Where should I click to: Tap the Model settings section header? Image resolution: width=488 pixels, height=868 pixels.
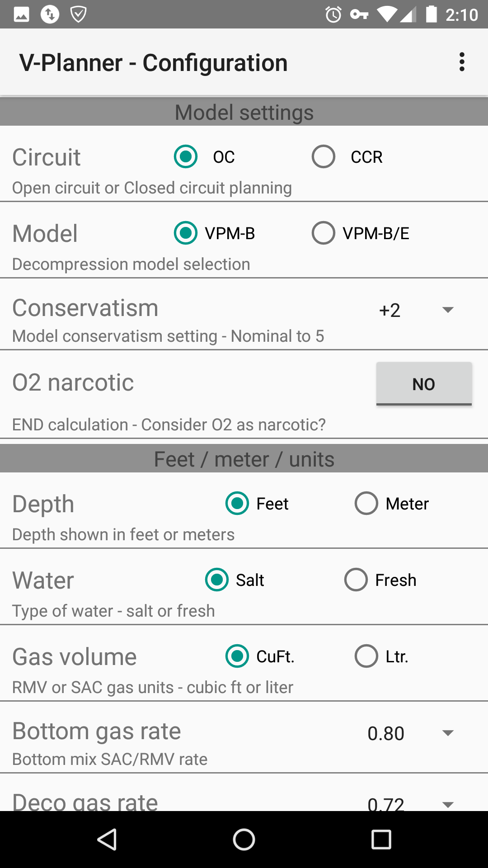(x=244, y=112)
